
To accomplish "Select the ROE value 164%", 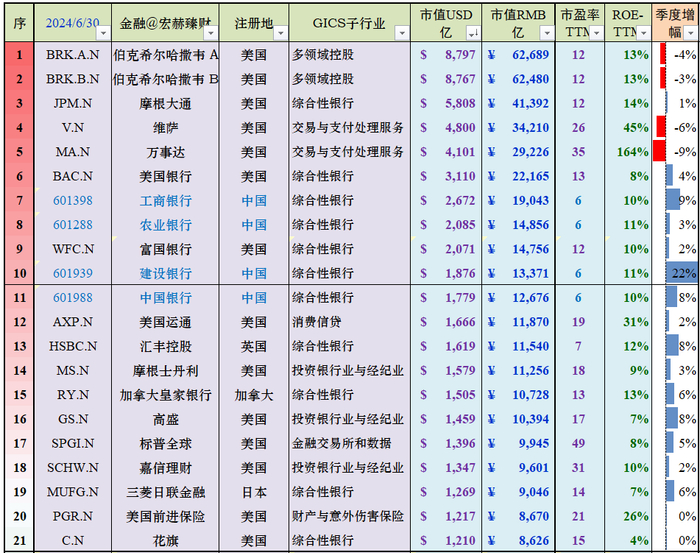I will point(628,152).
